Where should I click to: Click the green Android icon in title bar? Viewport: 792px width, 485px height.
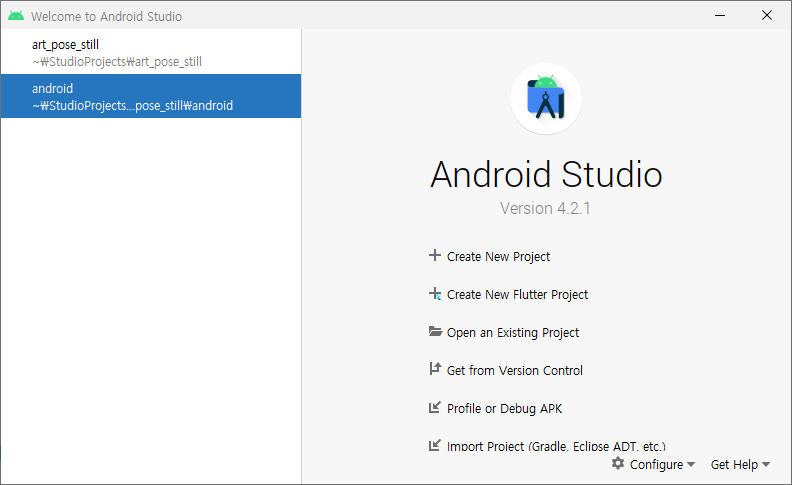[x=16, y=16]
